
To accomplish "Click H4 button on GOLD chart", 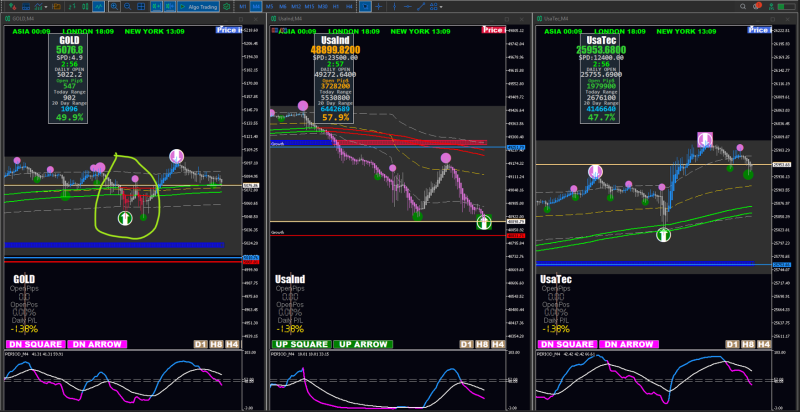I will point(232,344).
